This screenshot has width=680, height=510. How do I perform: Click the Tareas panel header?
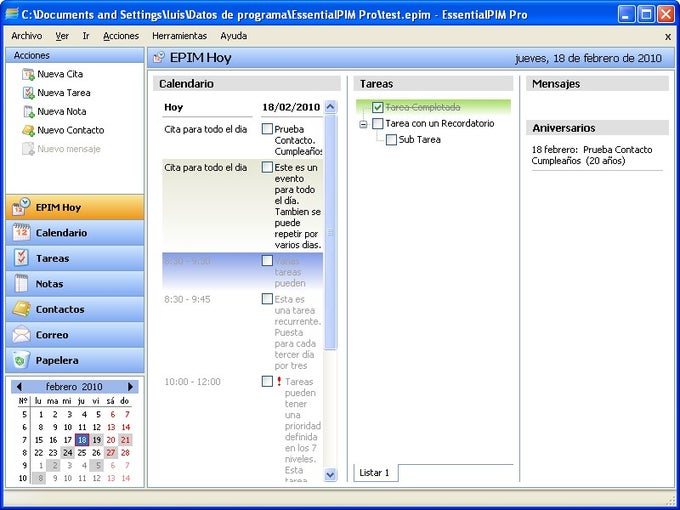(x=433, y=84)
